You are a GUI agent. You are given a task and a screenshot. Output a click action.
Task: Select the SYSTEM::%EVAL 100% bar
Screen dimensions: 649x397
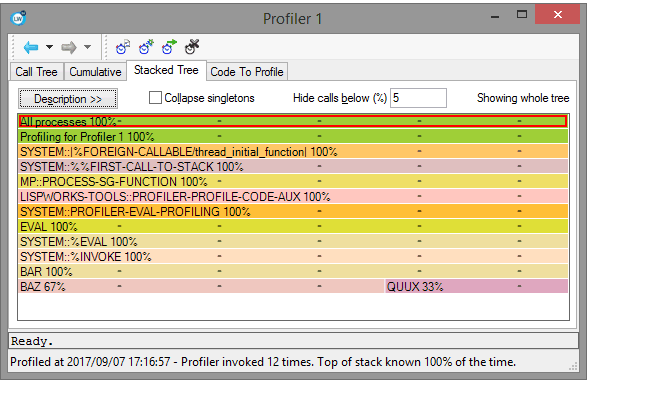(293, 241)
